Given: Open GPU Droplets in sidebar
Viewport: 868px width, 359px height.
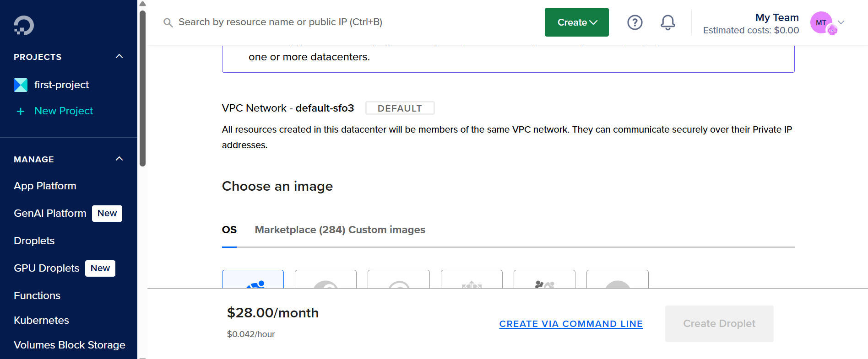Looking at the screenshot, I should [47, 268].
